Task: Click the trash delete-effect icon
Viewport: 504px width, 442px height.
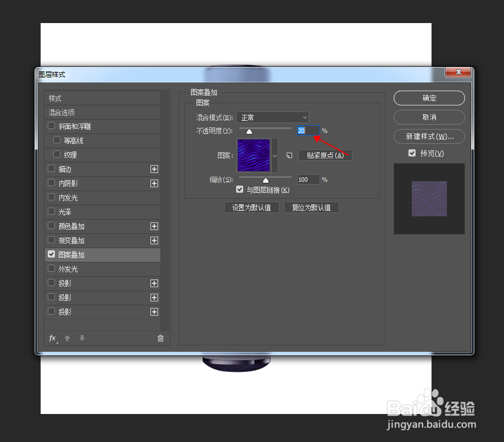Action: 161,338
